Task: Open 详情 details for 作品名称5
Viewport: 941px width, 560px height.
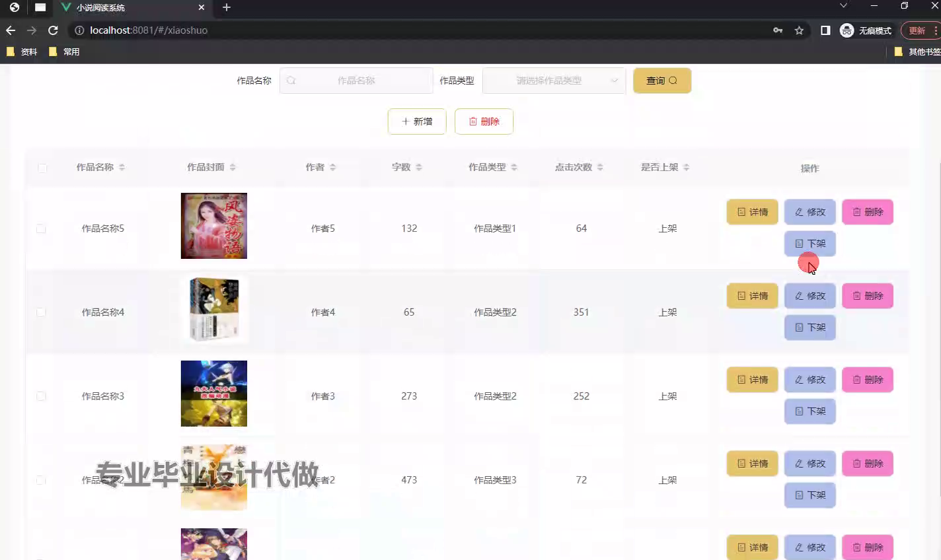Action: 752,212
